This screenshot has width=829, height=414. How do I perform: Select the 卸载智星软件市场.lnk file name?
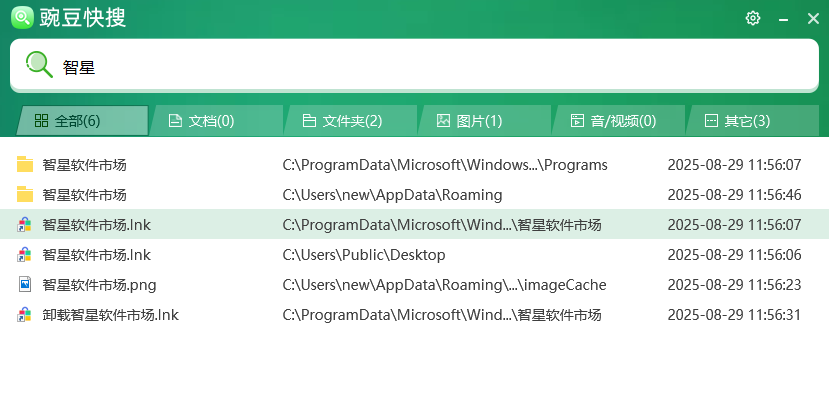110,315
